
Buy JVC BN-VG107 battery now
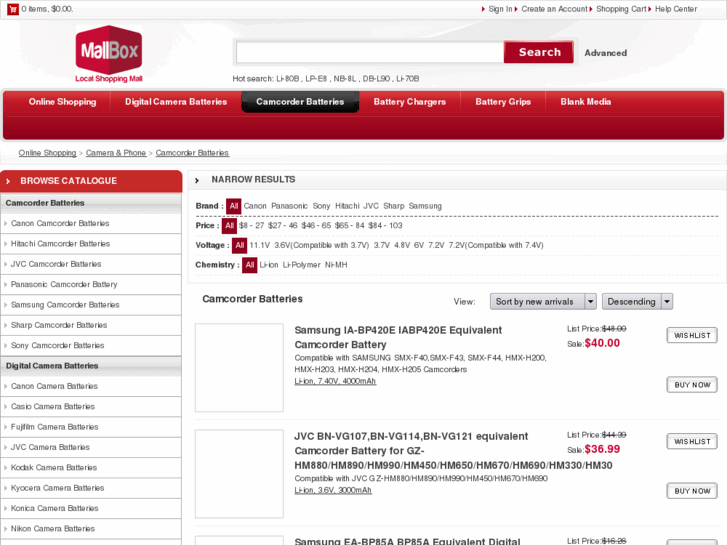(x=692, y=491)
